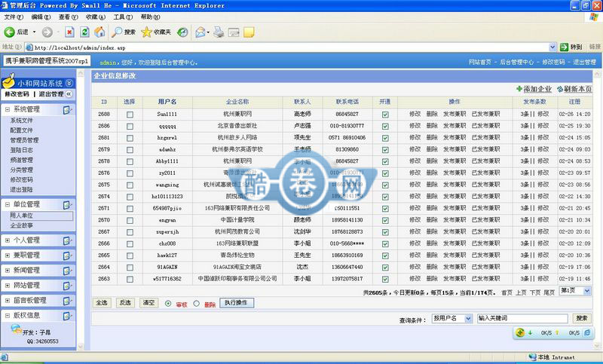Expand the 新闻管理 tree section
Image resolution: width=603 pixels, height=364 pixels.
(x=8, y=271)
